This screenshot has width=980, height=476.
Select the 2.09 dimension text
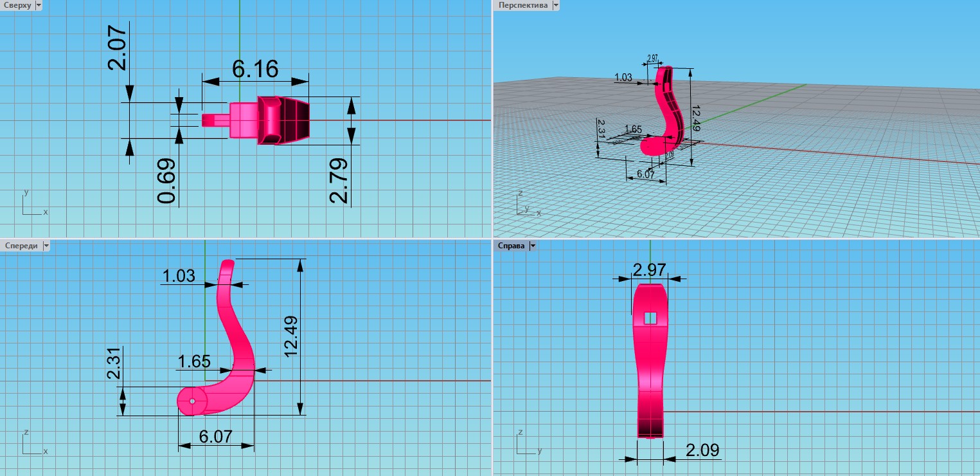tap(702, 450)
